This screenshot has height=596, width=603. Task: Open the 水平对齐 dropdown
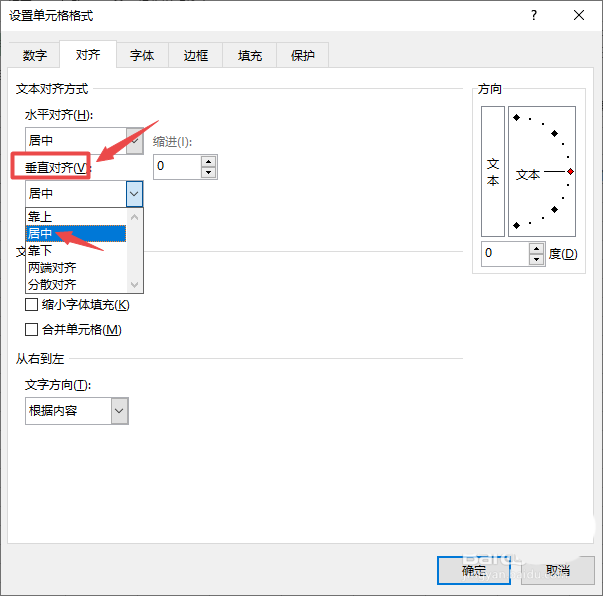click(135, 140)
